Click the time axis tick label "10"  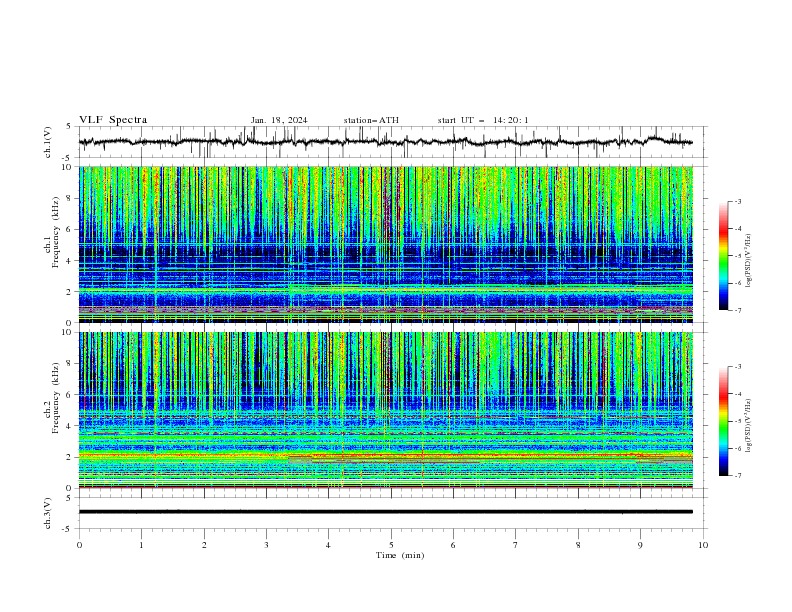click(703, 545)
